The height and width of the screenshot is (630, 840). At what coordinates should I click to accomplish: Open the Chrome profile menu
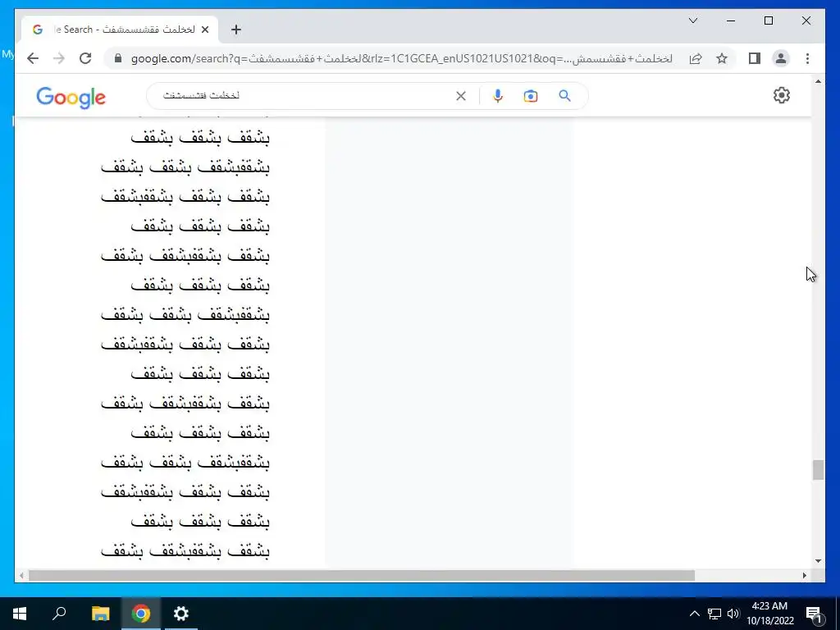pos(781,58)
